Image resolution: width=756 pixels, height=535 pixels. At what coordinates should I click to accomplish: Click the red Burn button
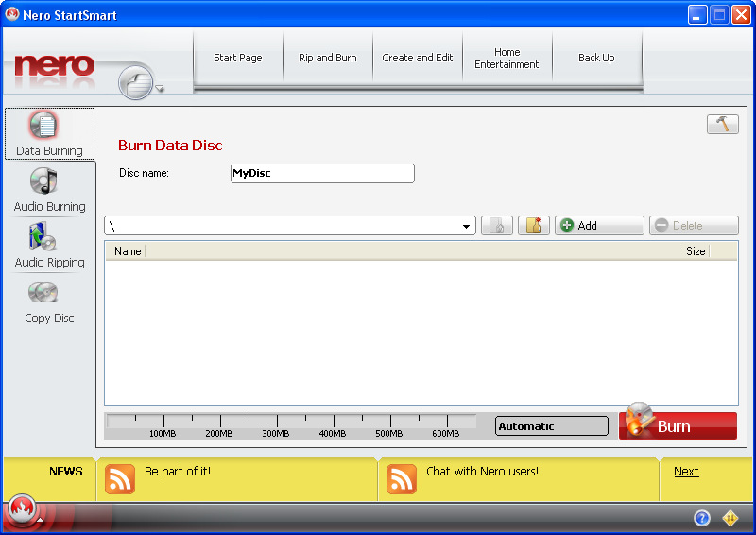[x=678, y=426]
